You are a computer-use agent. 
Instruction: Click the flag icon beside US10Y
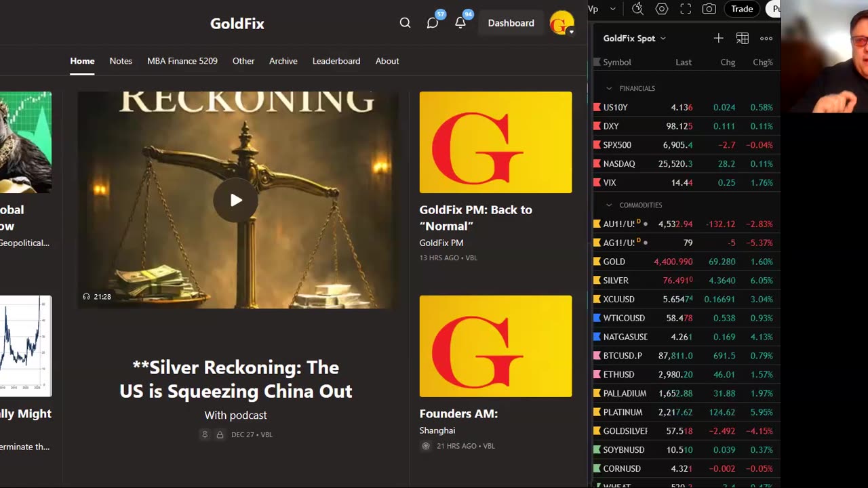click(597, 107)
